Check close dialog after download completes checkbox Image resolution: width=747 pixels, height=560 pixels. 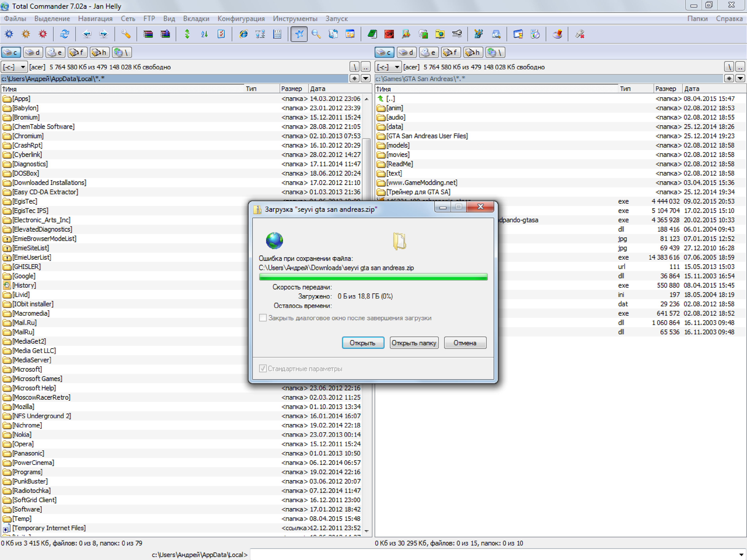[263, 318]
